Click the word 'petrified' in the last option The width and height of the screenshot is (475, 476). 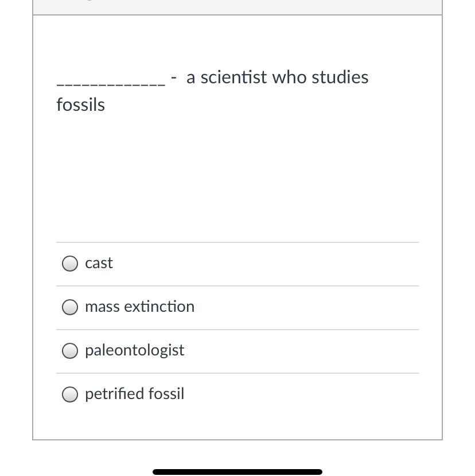coord(114,394)
